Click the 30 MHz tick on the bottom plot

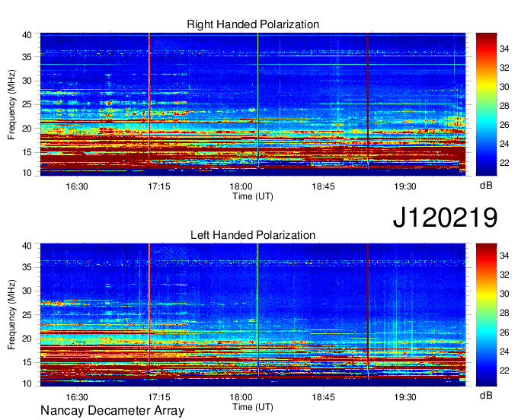[27, 291]
